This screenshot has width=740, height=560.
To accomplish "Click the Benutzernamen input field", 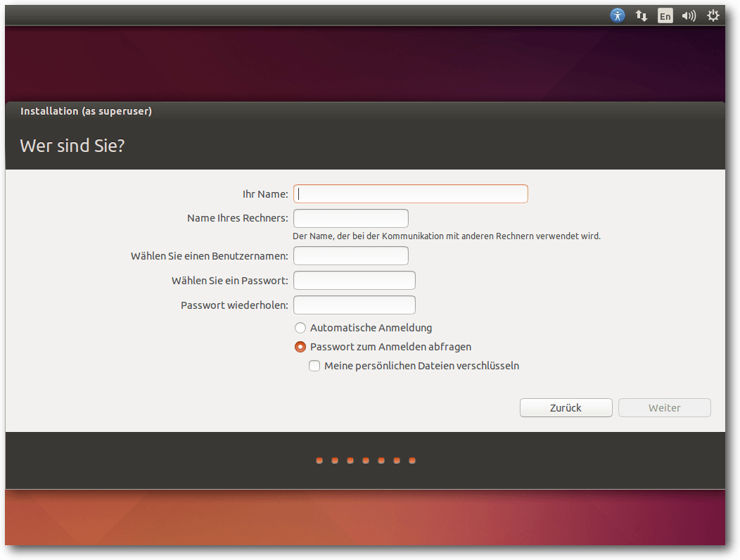I will coord(350,256).
